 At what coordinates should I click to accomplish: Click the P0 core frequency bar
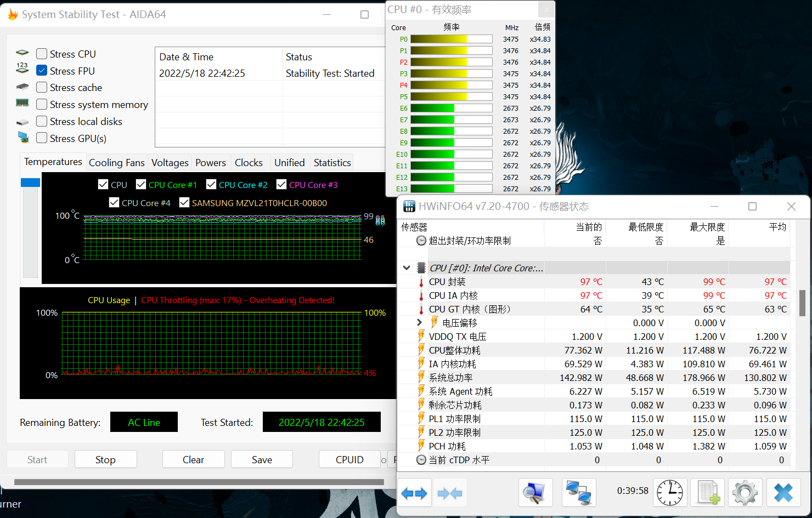click(x=452, y=39)
